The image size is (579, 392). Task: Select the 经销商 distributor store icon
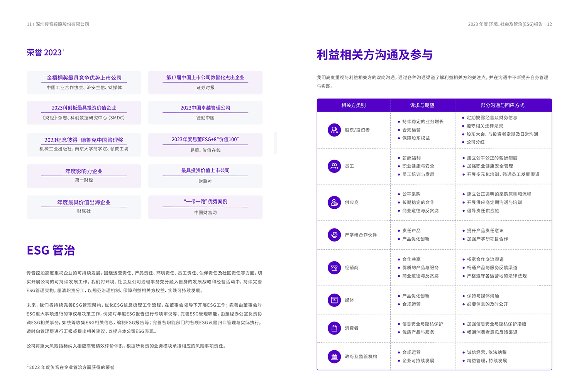[x=334, y=268]
